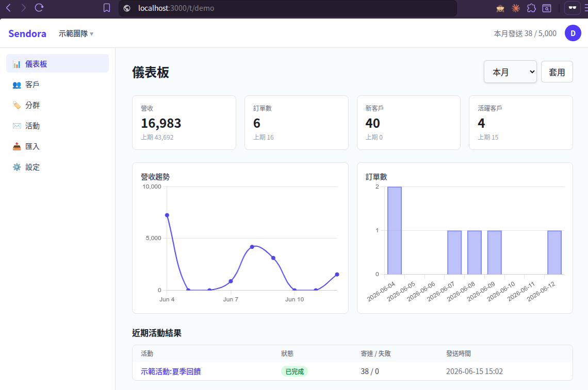Click the 活躍客戶 4 stat card

520,123
